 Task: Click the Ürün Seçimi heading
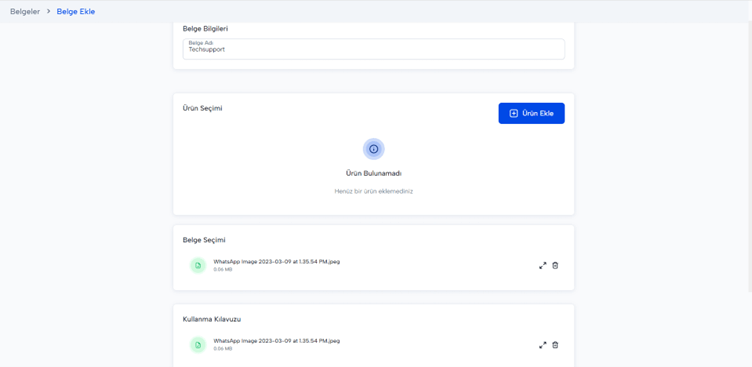click(202, 108)
